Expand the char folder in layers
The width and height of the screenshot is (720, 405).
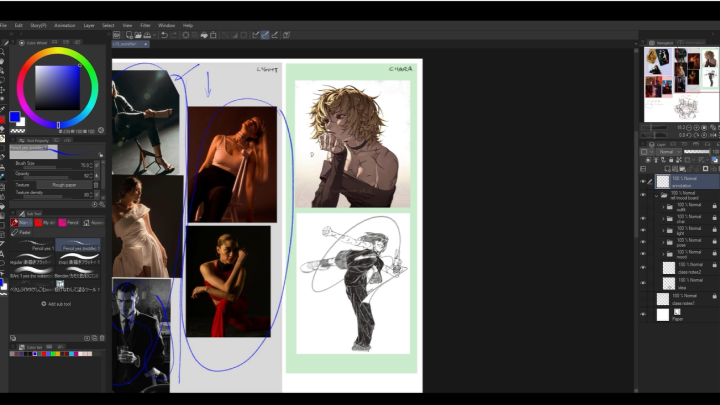[663, 219]
